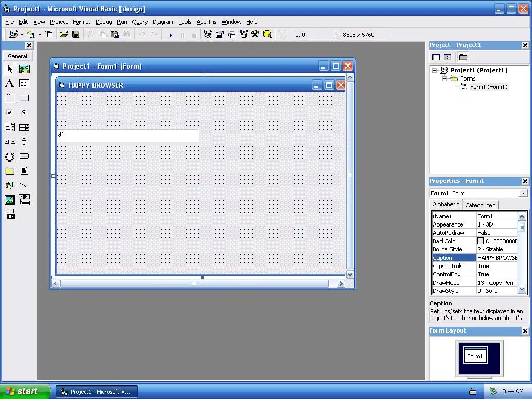Viewport: 532px width, 399px height.
Task: Select the DirListBox folder tool
Action: pos(9,170)
